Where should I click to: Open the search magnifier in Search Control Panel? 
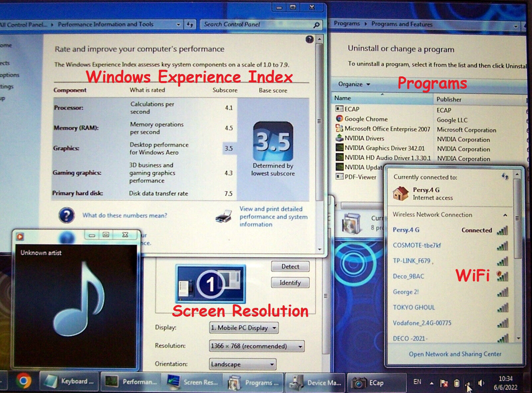[x=316, y=25]
